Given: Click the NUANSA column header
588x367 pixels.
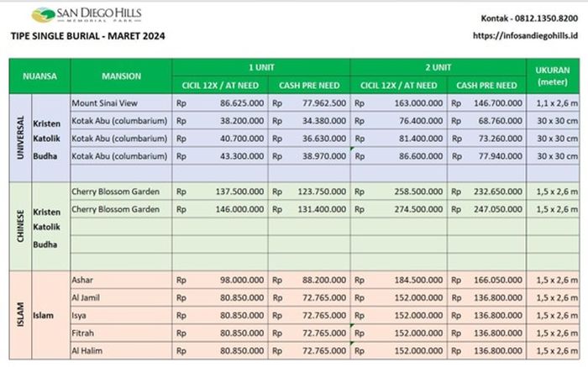Looking at the screenshot, I should tap(39, 76).
